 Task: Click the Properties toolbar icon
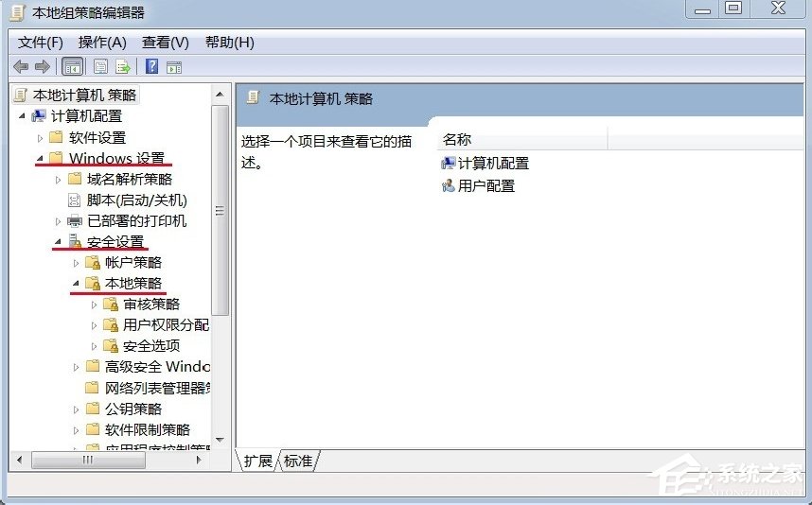pyautogui.click(x=100, y=66)
